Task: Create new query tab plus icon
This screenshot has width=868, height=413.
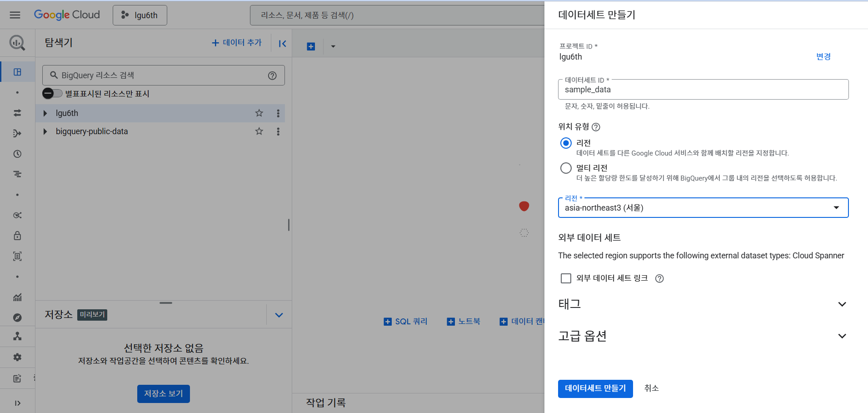Action: [x=311, y=46]
